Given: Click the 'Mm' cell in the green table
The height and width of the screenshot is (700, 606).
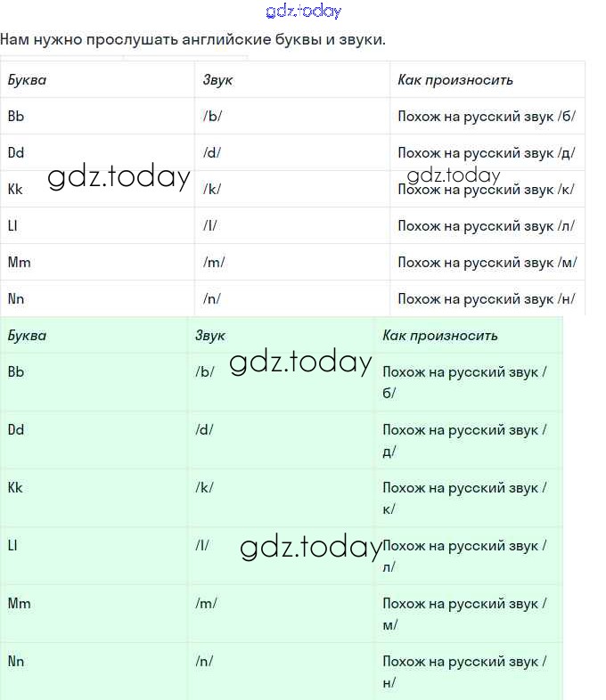Looking at the screenshot, I should pos(19,604).
